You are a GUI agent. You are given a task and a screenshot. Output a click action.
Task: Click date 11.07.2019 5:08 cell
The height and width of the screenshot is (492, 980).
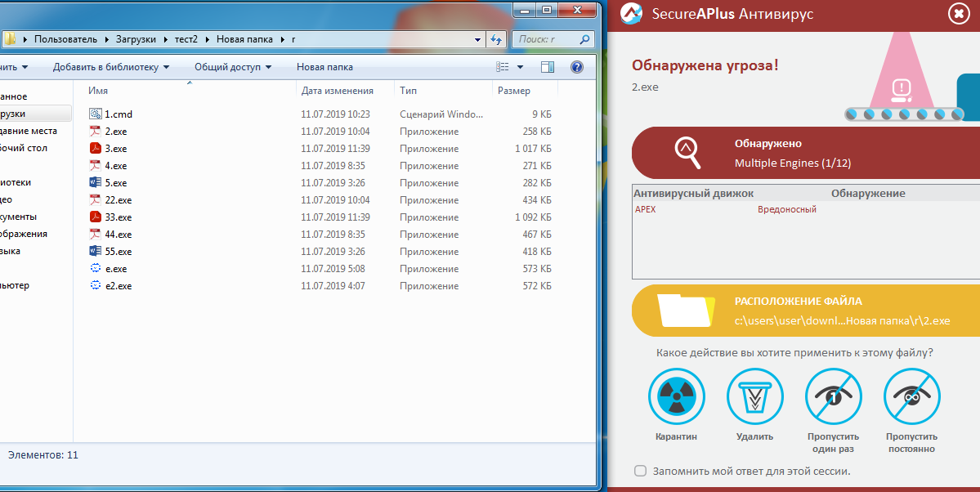coord(333,269)
